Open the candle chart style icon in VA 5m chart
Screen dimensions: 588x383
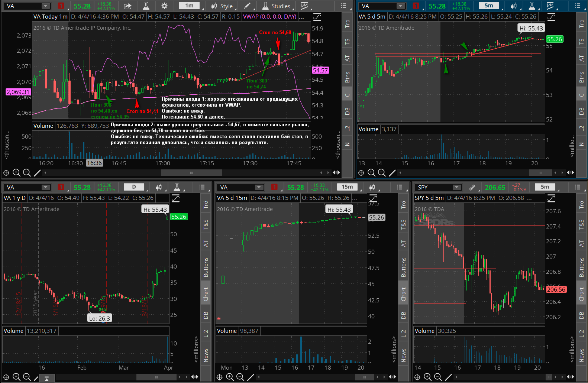514,6
